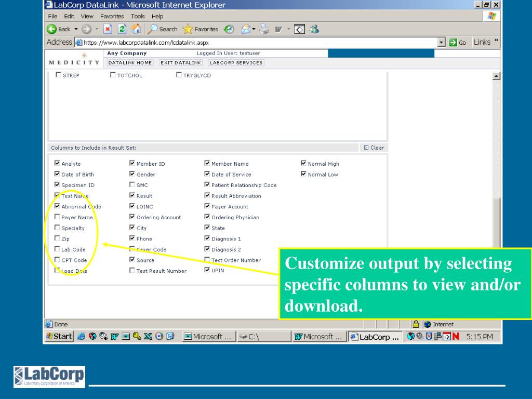
Task: Enable the Specialty column checkbox
Action: point(57,228)
